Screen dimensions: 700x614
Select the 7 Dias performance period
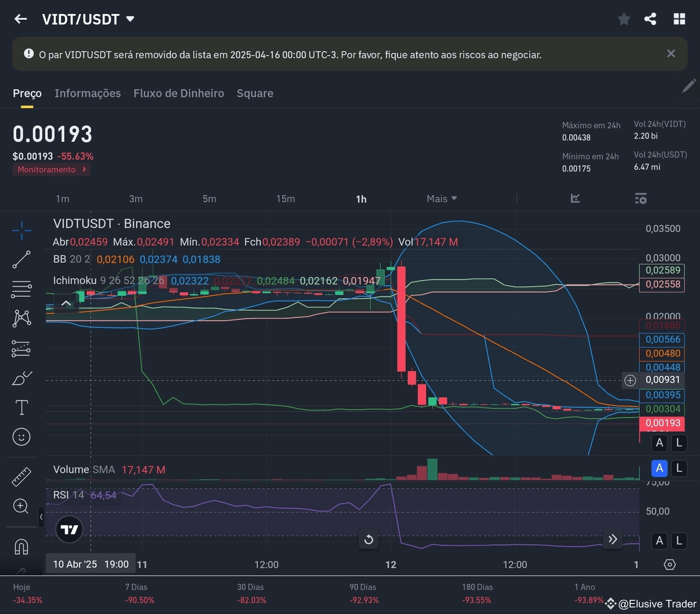pos(140,593)
